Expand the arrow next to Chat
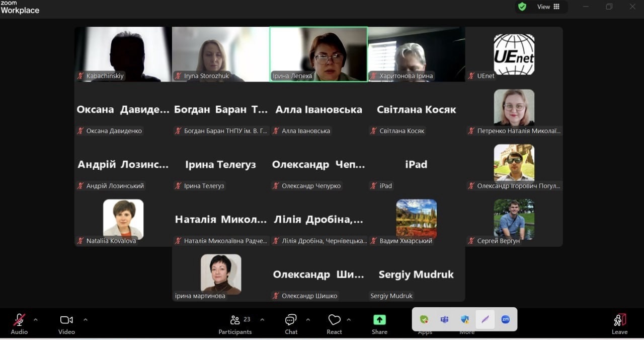The height and width of the screenshot is (340, 644). (308, 319)
